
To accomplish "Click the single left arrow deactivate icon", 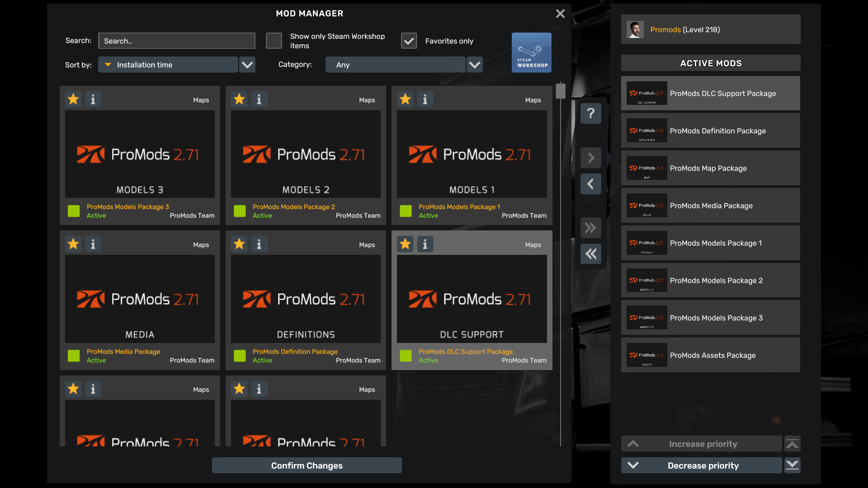I will tap(590, 184).
